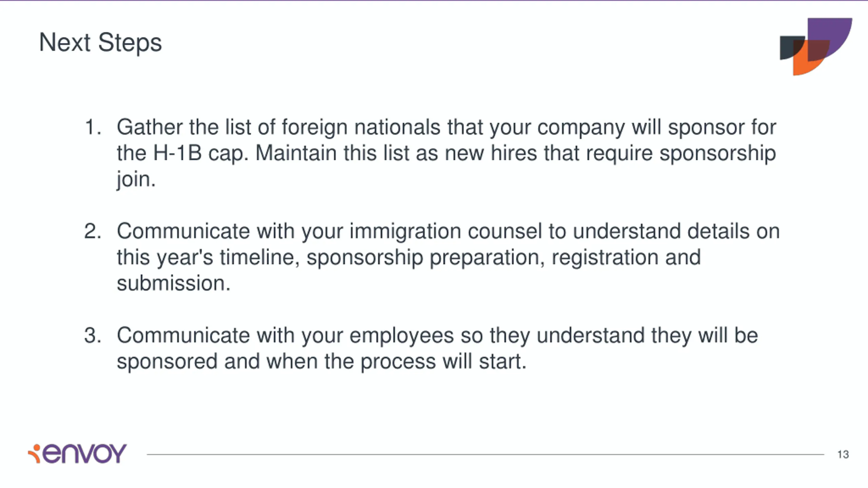Click the text sponsored and when the process
The width and height of the screenshot is (868, 488).
coord(276,362)
